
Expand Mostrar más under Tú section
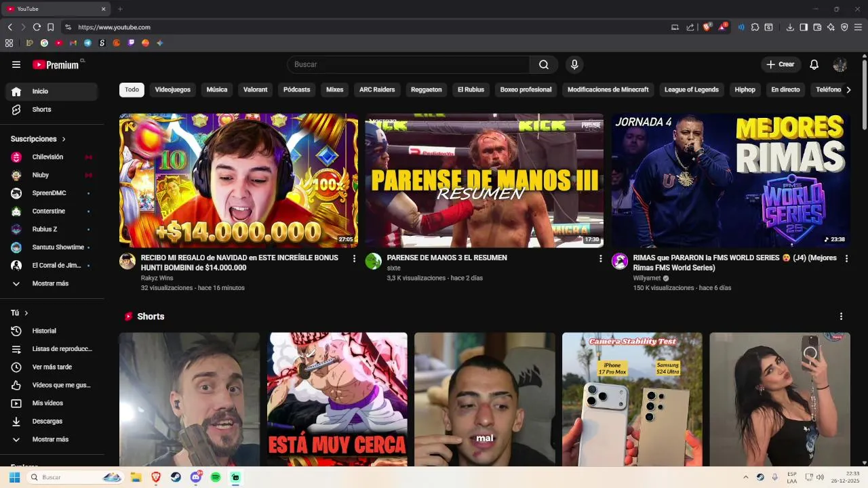pos(52,439)
